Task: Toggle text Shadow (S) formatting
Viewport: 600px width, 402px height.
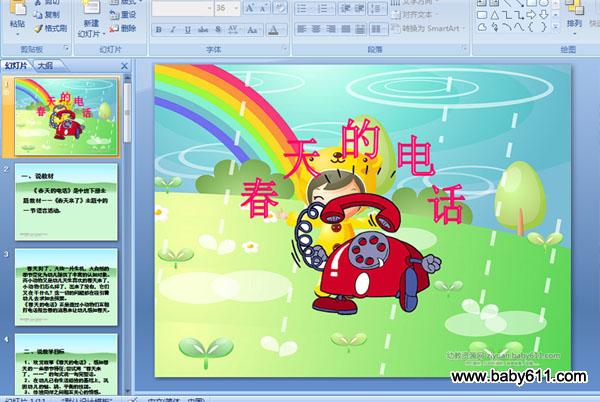Action: (218, 29)
